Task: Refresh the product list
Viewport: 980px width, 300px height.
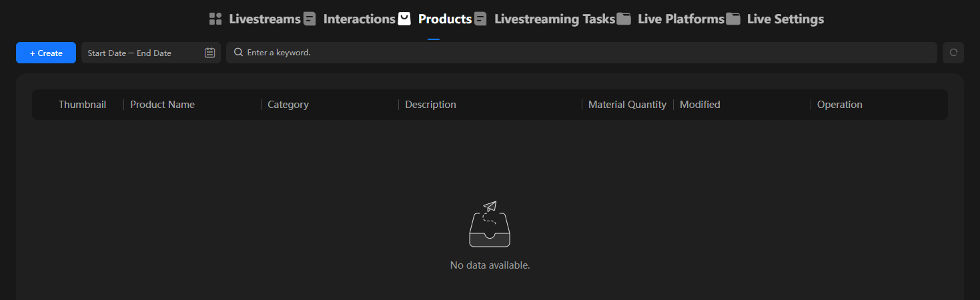Action: (x=953, y=53)
